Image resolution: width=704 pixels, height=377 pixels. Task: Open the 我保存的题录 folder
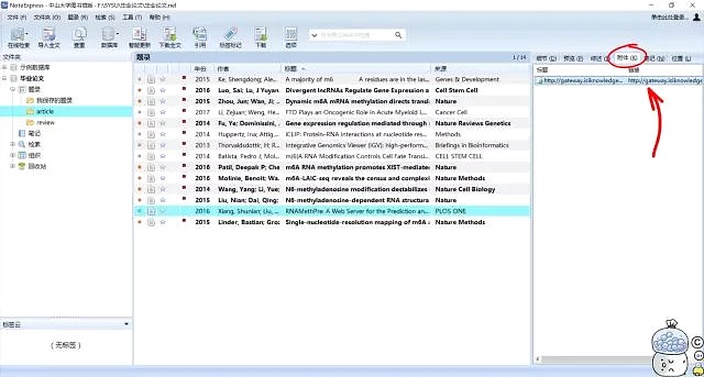(x=49, y=101)
